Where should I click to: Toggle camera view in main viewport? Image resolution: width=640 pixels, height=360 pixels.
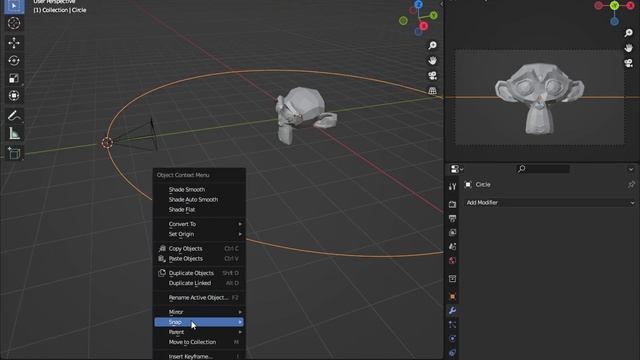[432, 76]
